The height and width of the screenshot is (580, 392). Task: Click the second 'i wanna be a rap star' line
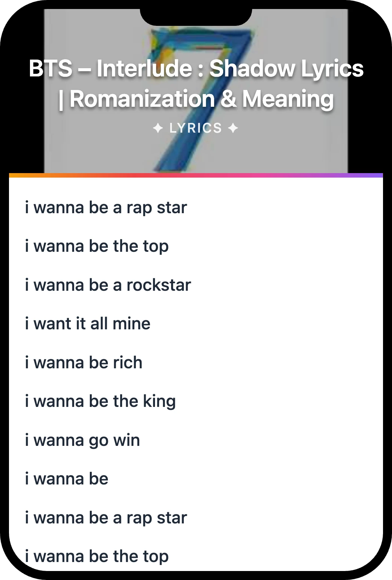[106, 518]
